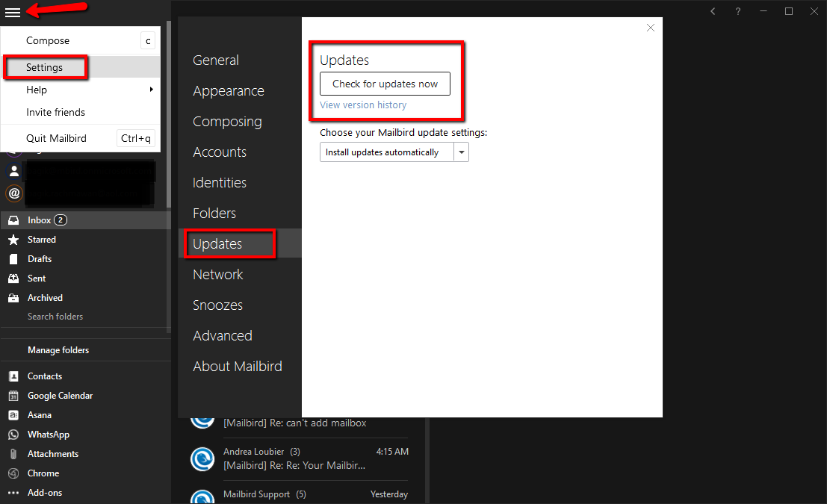This screenshot has width=827, height=504.
Task: Open the Archived folder label
Action: (x=45, y=298)
